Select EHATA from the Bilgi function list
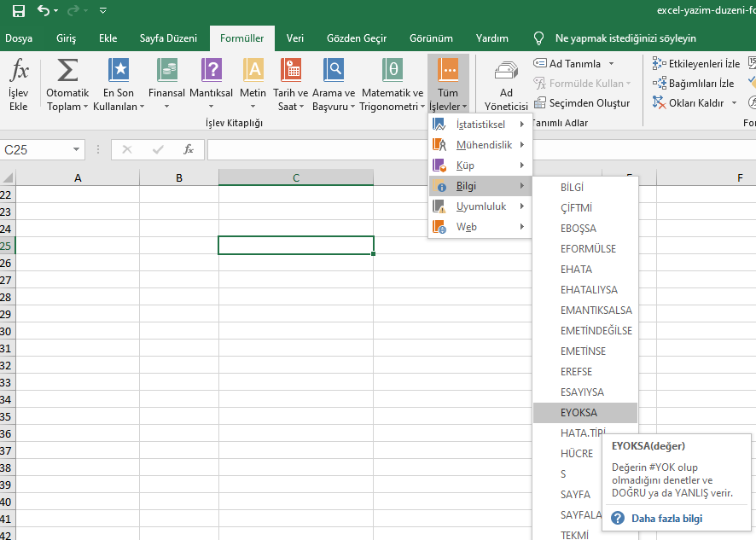Viewport: 756px width, 540px height. 576,270
